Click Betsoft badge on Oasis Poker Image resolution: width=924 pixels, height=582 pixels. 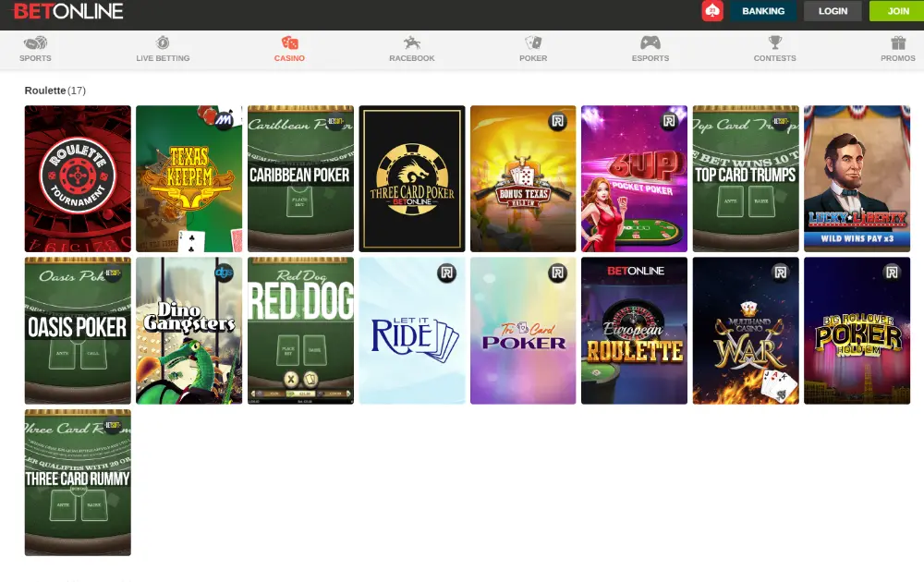click(113, 273)
